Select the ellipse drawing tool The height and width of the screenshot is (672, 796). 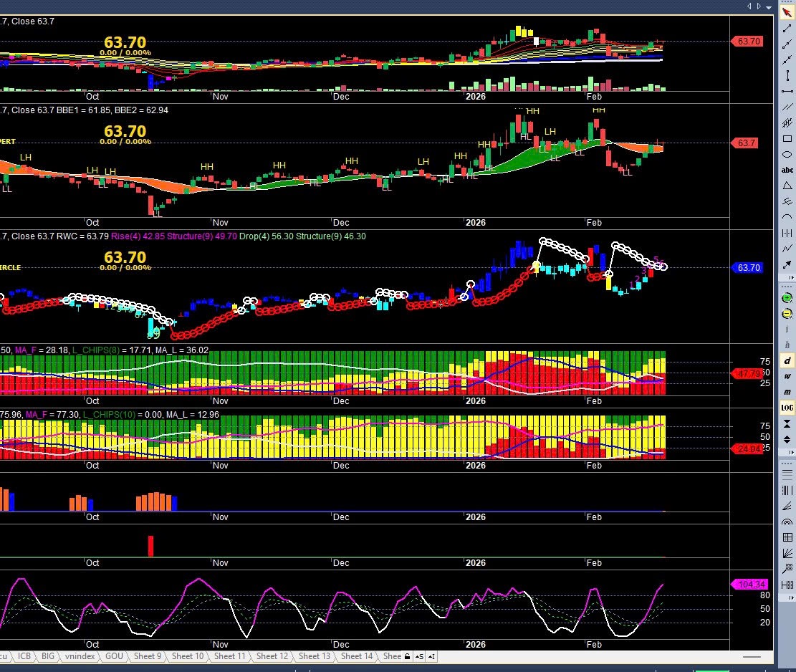(787, 154)
